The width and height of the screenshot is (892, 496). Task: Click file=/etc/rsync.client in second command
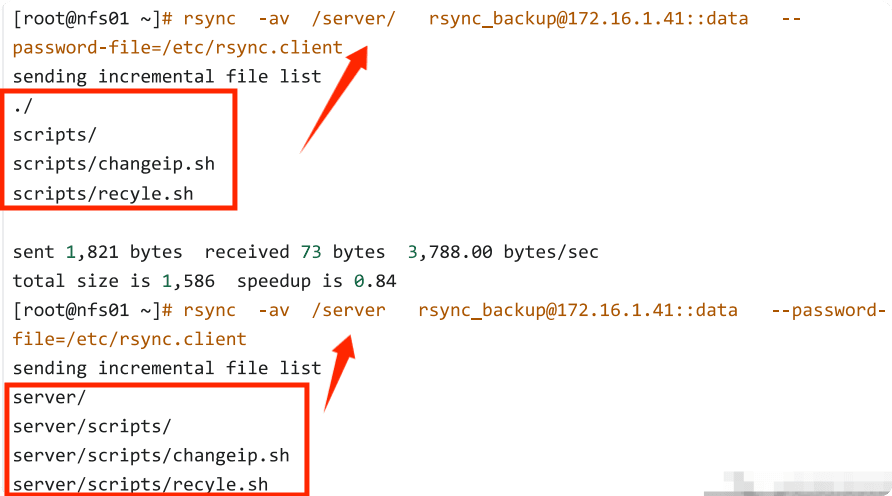[x=130, y=339]
